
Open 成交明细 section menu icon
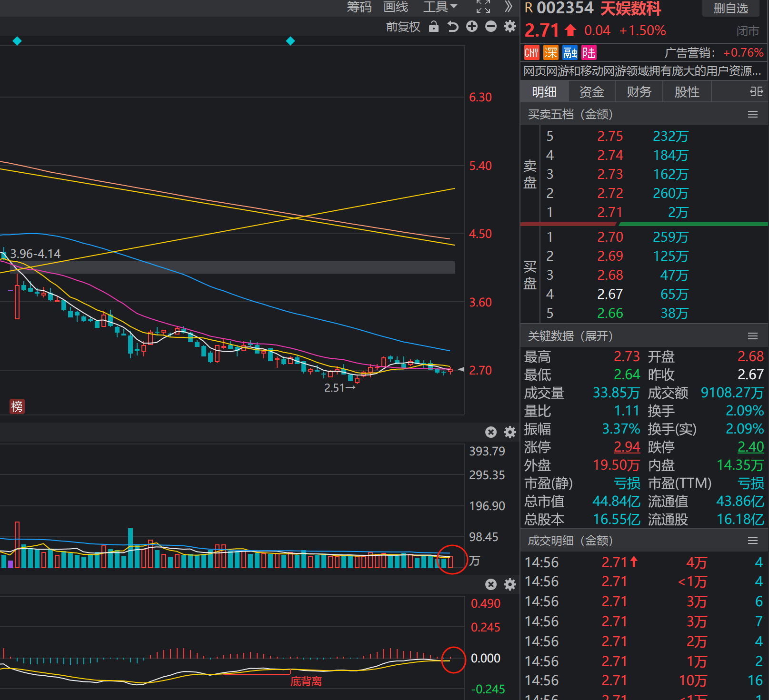753,541
